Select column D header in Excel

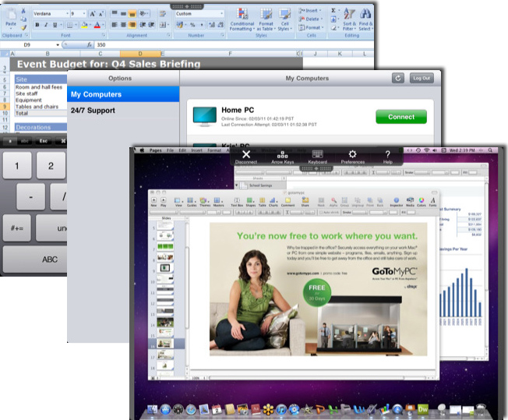[140, 54]
